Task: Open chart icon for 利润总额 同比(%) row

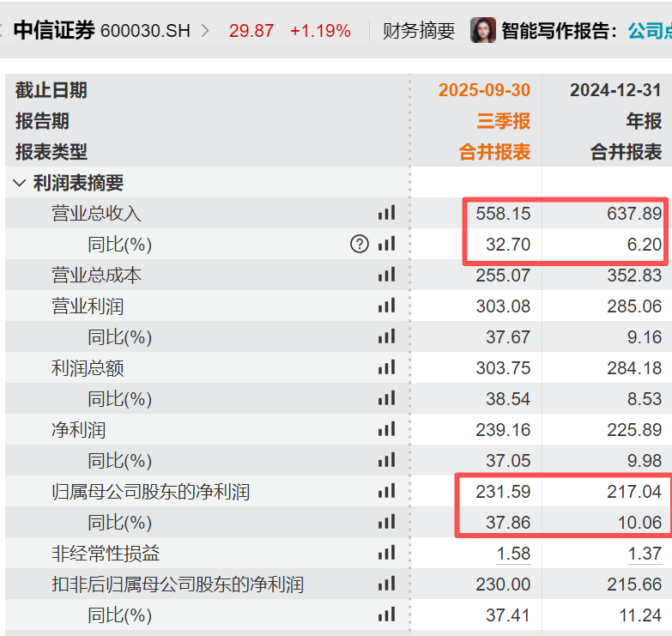Action: coord(386,398)
